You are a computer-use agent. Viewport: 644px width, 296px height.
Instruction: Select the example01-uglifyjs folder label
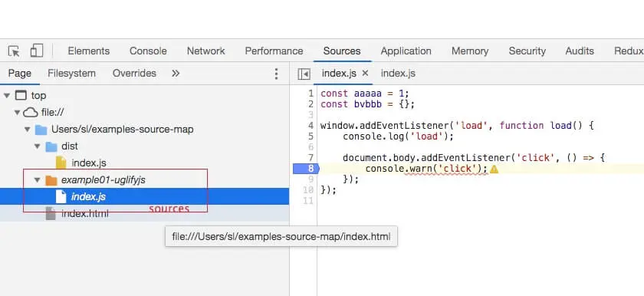point(103,179)
